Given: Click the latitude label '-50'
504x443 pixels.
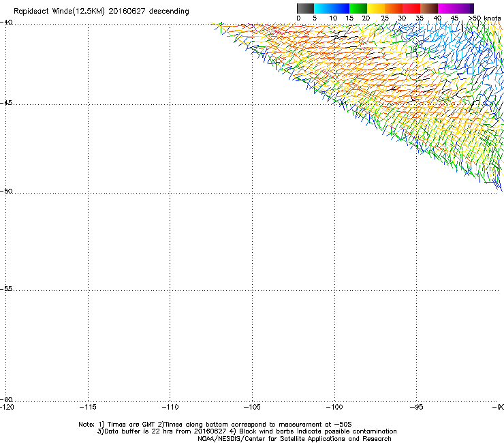Looking at the screenshot, I should (x=6, y=191).
